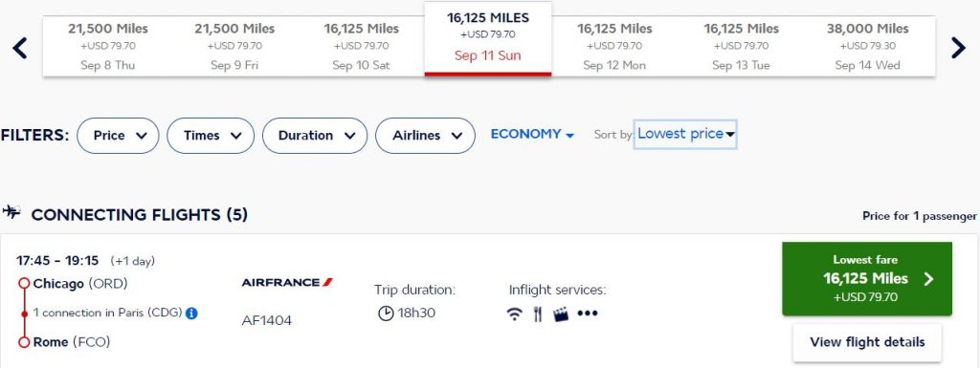Image resolution: width=980 pixels, height=368 pixels.
Task: Change cabin class from ECONOMY dropdown
Action: point(532,134)
